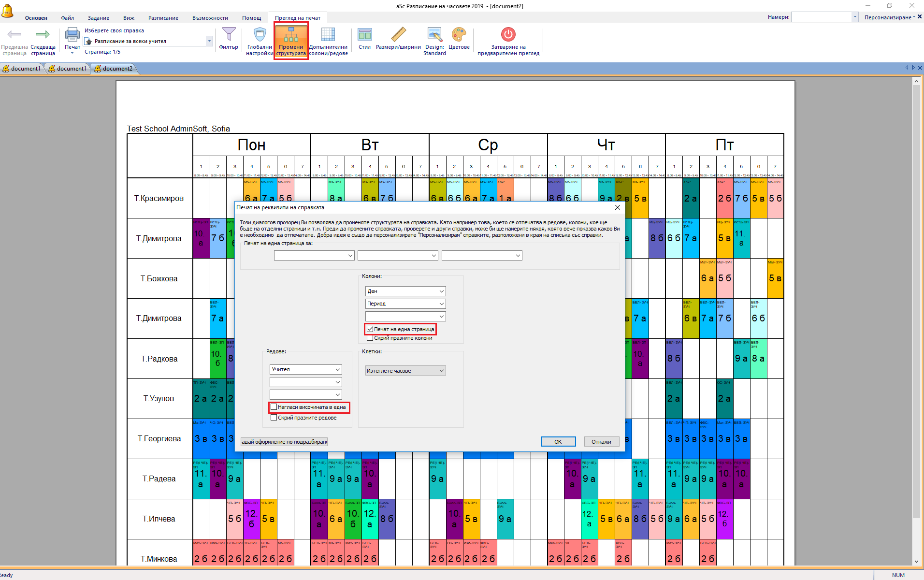Click Промени структурата icon
Image resolution: width=924 pixels, height=580 pixels.
(291, 34)
